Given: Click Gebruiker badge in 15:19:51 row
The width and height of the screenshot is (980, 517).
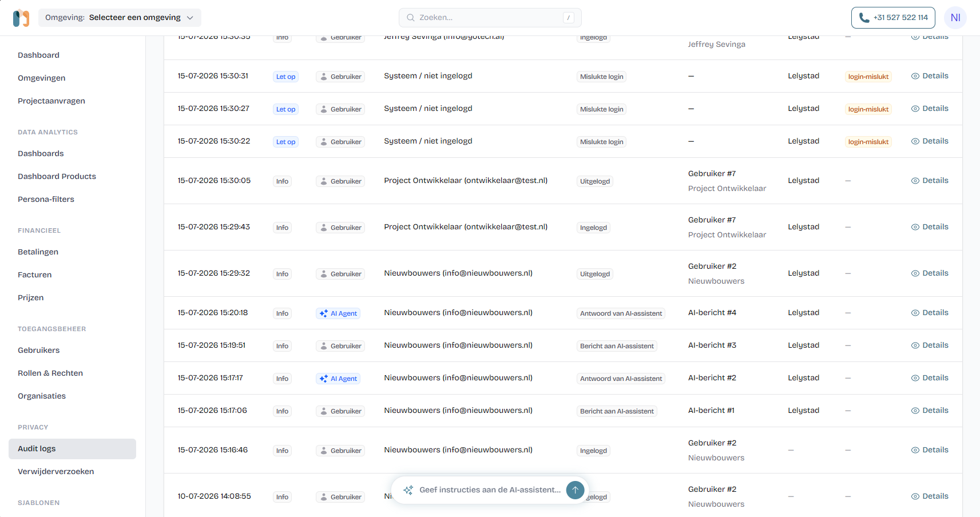Looking at the screenshot, I should tap(340, 346).
